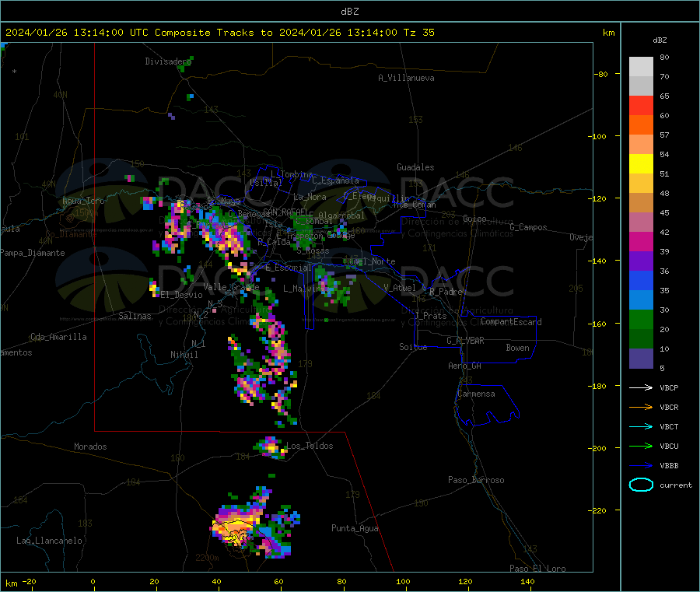The image size is (700, 592).
Task: Click the 'Lag.Llancanelo' location label
Action: point(49,541)
